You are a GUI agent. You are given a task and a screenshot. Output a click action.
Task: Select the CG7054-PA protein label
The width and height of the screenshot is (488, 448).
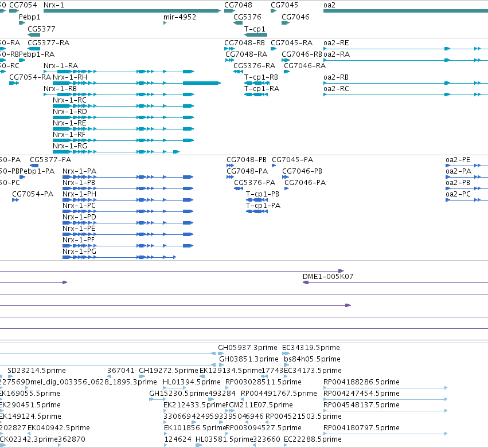pos(33,194)
